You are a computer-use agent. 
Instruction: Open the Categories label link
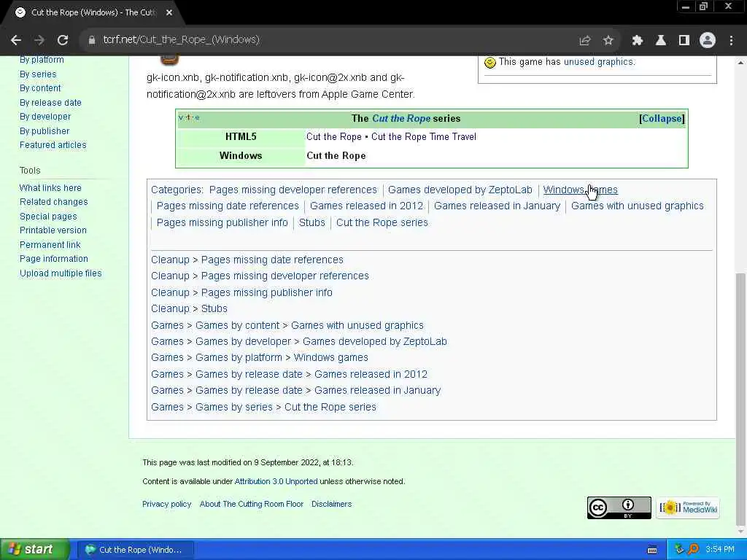click(177, 190)
